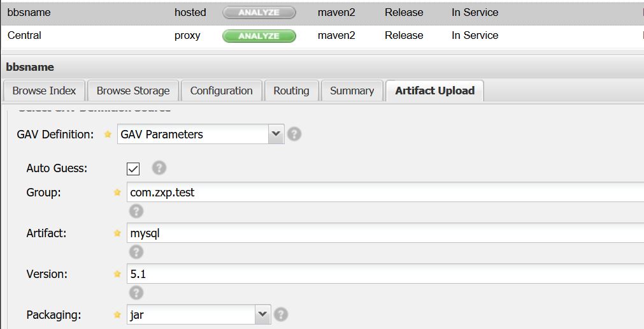Screen dimensions: 644x329
Task: Uncheck the Auto Guess checkbox
Action: tap(134, 169)
